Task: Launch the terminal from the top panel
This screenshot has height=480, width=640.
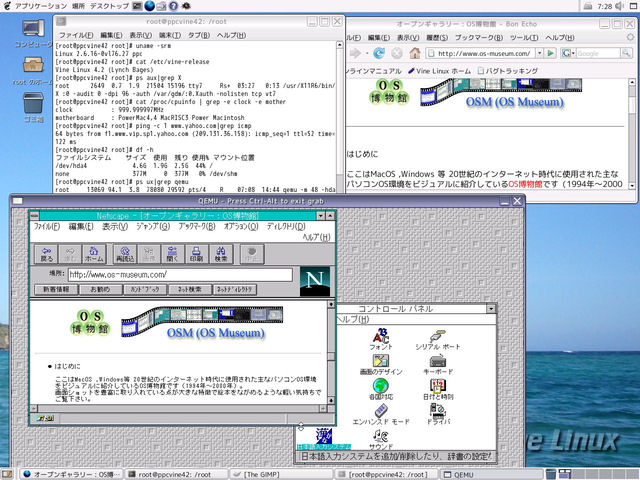Action: click(138, 6)
